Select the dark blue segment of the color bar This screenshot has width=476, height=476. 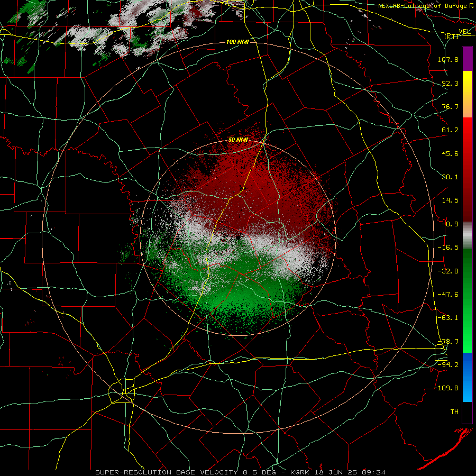pyautogui.click(x=467, y=364)
